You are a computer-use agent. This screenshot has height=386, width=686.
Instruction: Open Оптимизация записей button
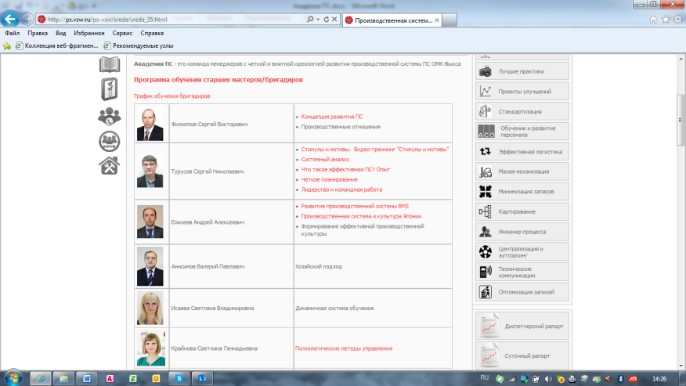pyautogui.click(x=522, y=292)
